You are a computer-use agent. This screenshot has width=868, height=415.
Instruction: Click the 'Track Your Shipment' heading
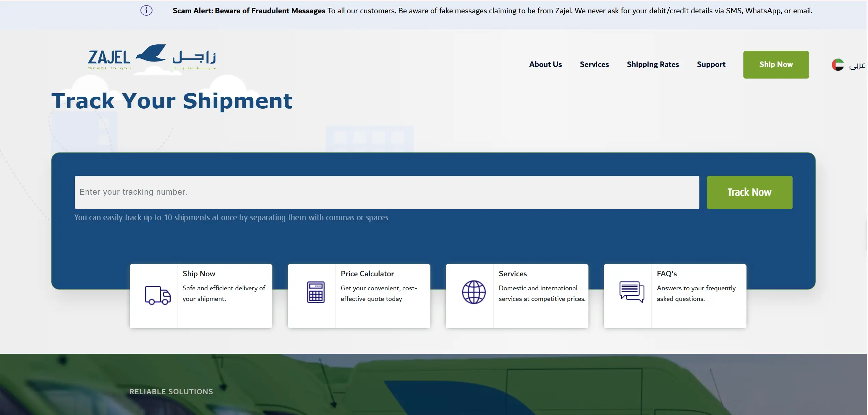(172, 101)
